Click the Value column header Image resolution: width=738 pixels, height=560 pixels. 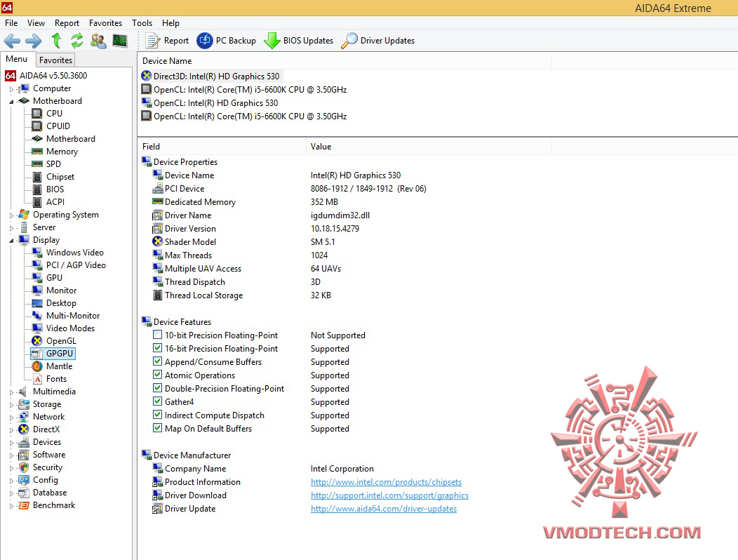click(x=429, y=147)
